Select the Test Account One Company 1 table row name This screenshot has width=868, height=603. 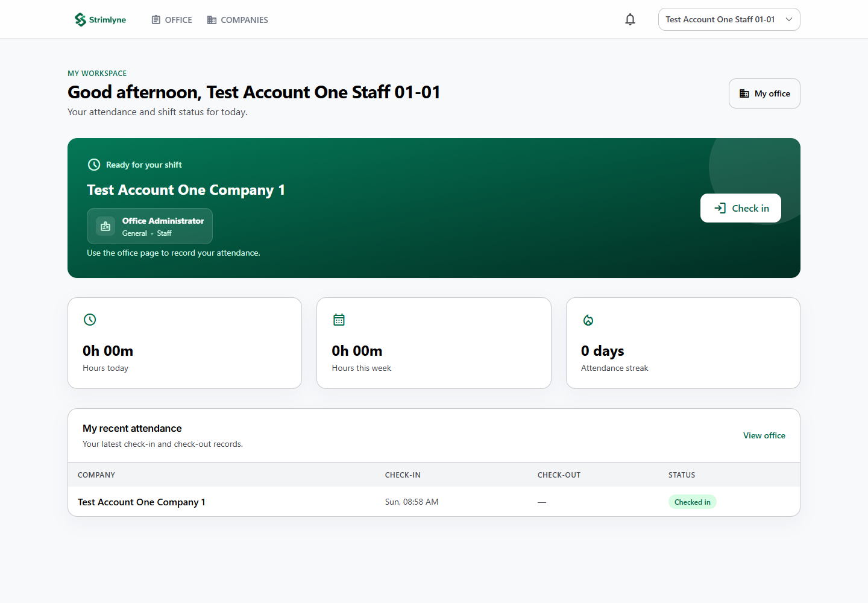[x=142, y=502]
